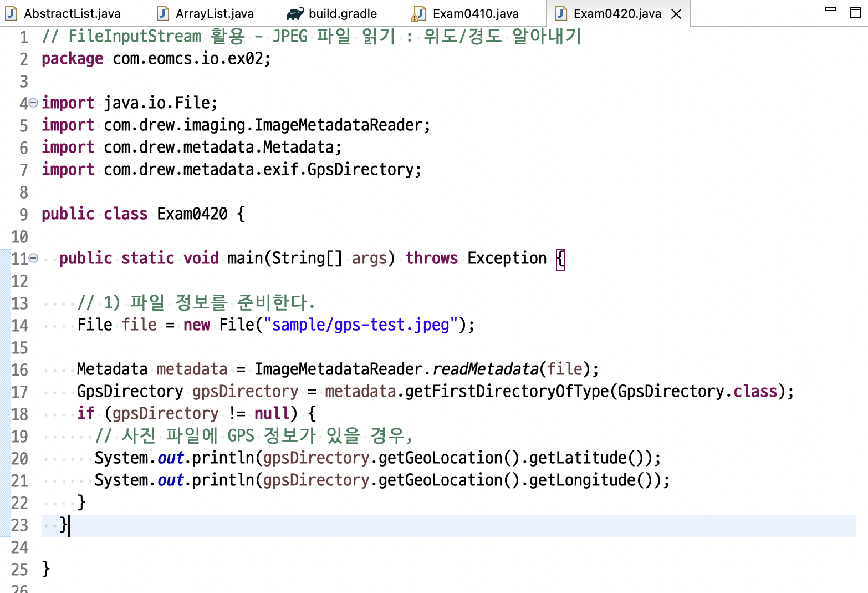Click the Gradle elephant icon on build.gradle
This screenshot has height=593, width=868.
295,13
